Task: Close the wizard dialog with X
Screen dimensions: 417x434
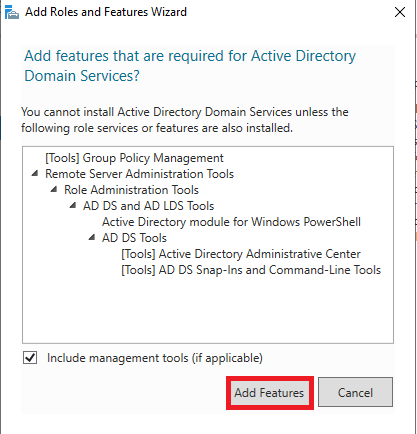Action: 400,12
